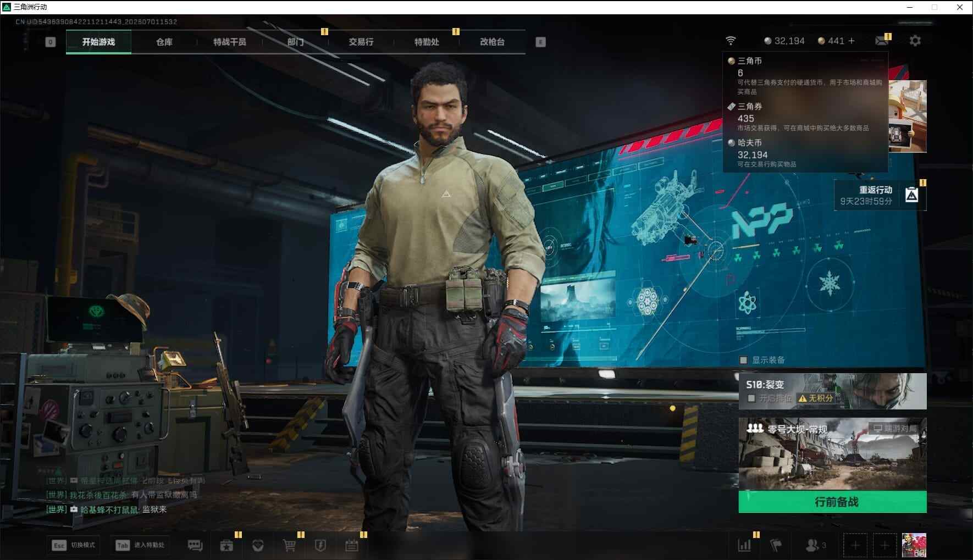Click the 跟游对局 button
Image resolution: width=973 pixels, height=560 pixels.
click(x=894, y=428)
